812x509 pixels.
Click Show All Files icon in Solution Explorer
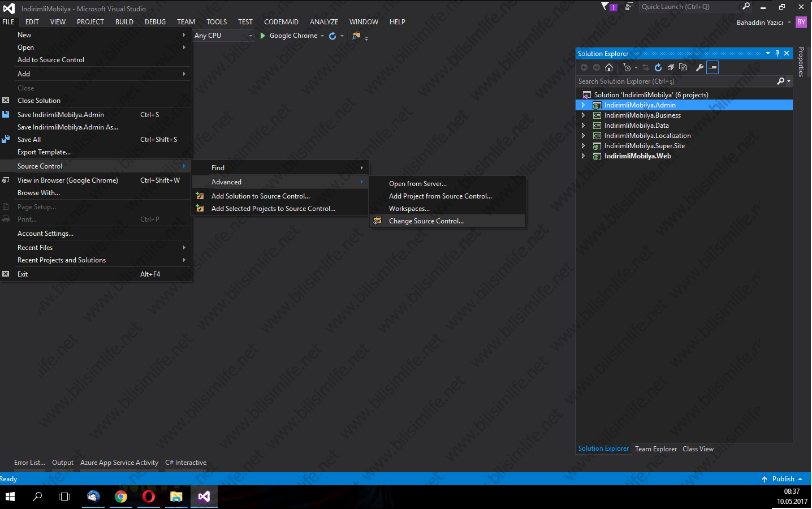(683, 67)
